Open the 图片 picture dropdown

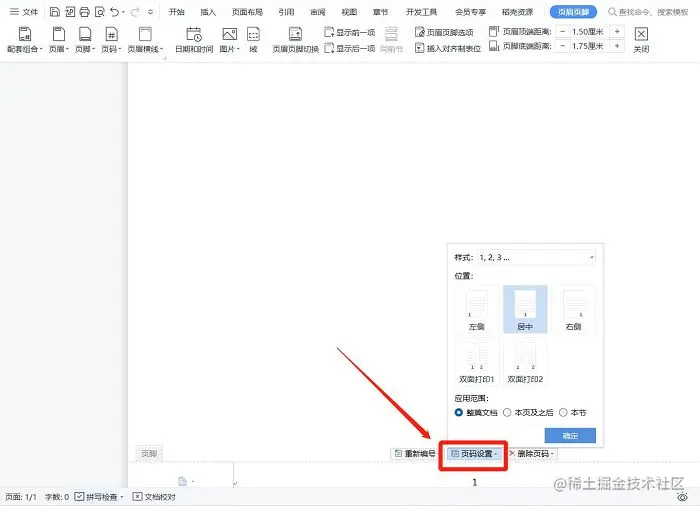(x=229, y=40)
